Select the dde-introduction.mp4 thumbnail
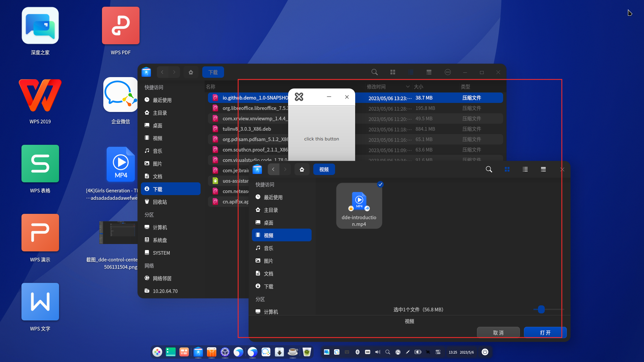644x362 pixels. [359, 201]
